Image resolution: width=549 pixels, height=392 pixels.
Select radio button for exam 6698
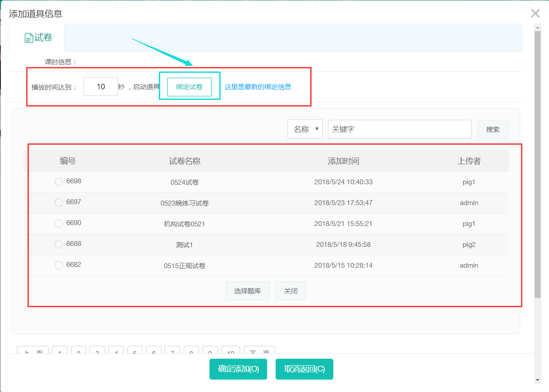point(59,182)
